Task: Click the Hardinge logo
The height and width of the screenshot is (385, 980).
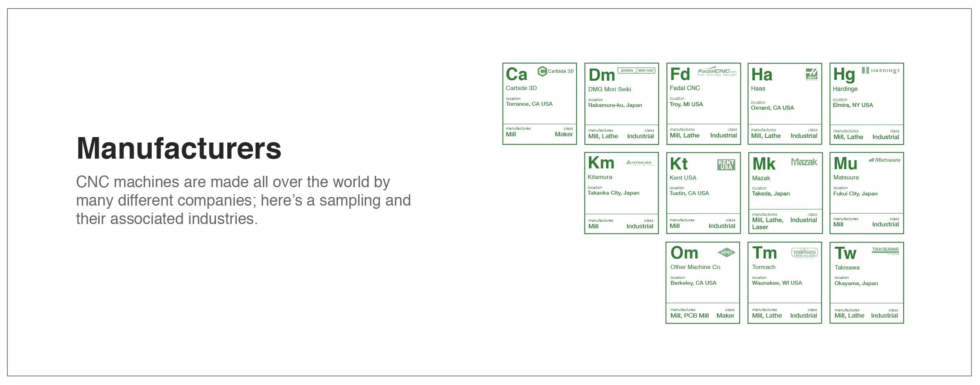Action: point(880,70)
